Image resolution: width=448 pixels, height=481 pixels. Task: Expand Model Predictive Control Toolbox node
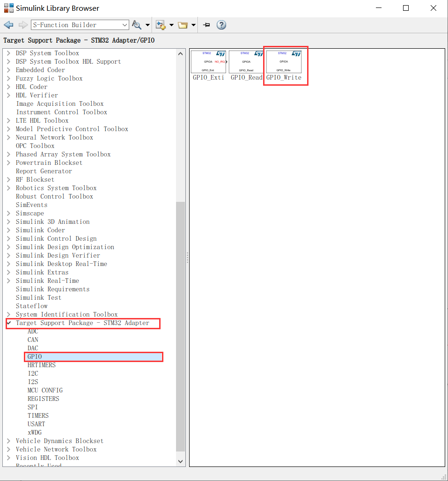pyautogui.click(x=8, y=129)
